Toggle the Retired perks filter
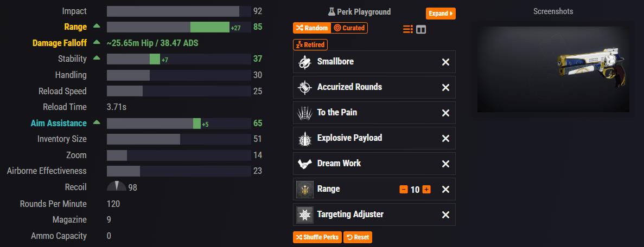The image size is (644, 247). [310, 44]
